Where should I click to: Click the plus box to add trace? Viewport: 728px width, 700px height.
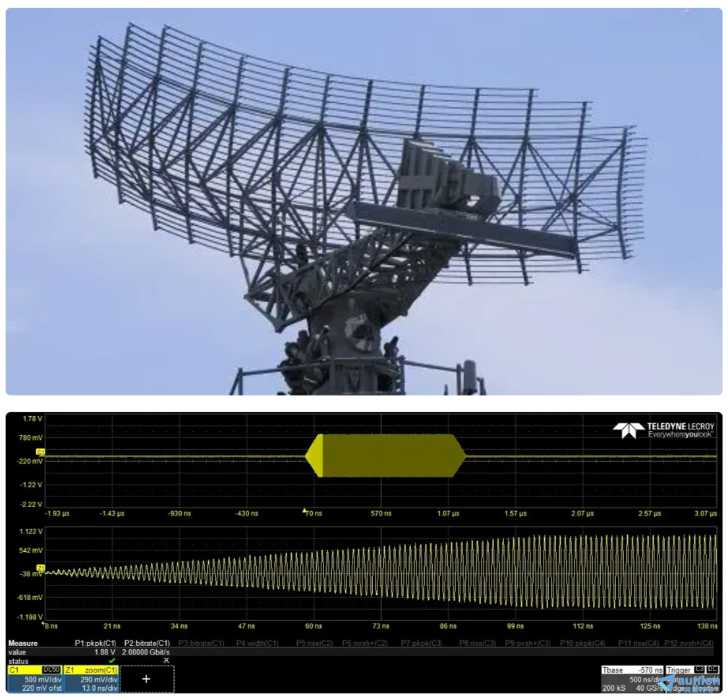tap(146, 679)
